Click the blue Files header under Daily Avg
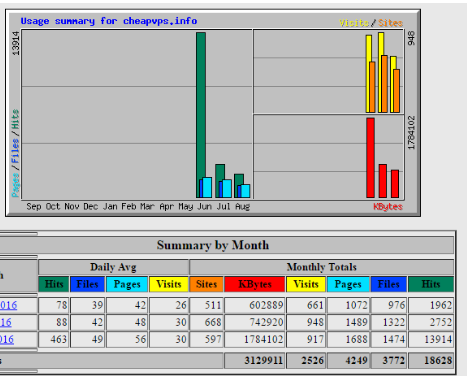Screen dimensions: 467x376 point(87,284)
